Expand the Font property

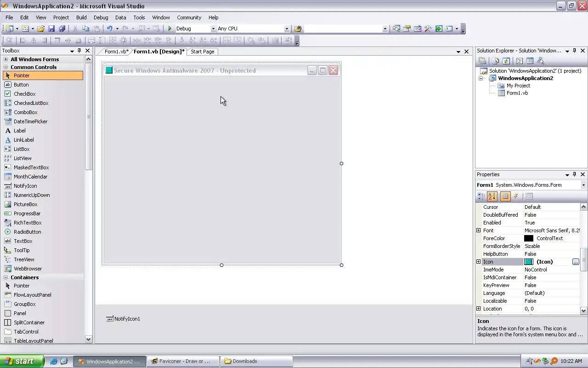479,230
